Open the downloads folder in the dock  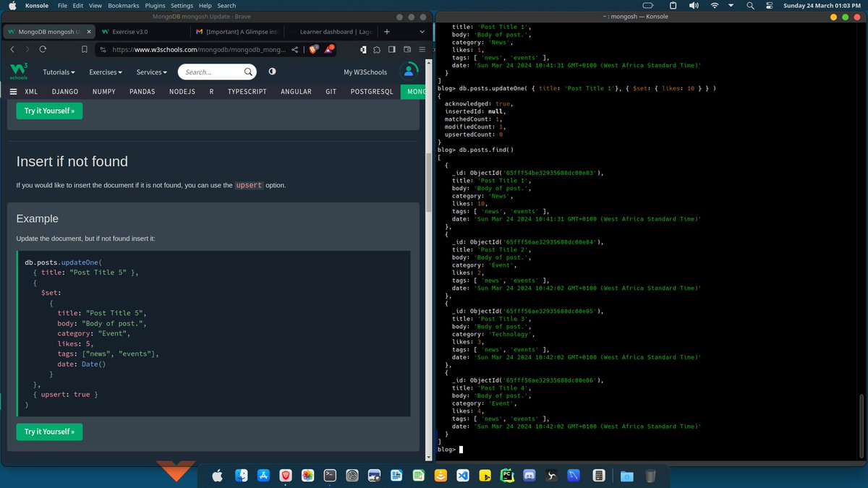point(627,475)
